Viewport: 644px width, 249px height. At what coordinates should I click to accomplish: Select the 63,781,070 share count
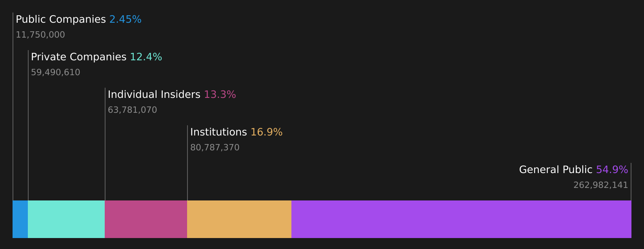point(132,110)
